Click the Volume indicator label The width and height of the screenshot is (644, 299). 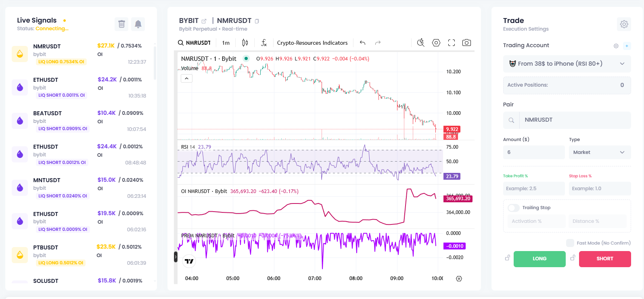point(190,69)
